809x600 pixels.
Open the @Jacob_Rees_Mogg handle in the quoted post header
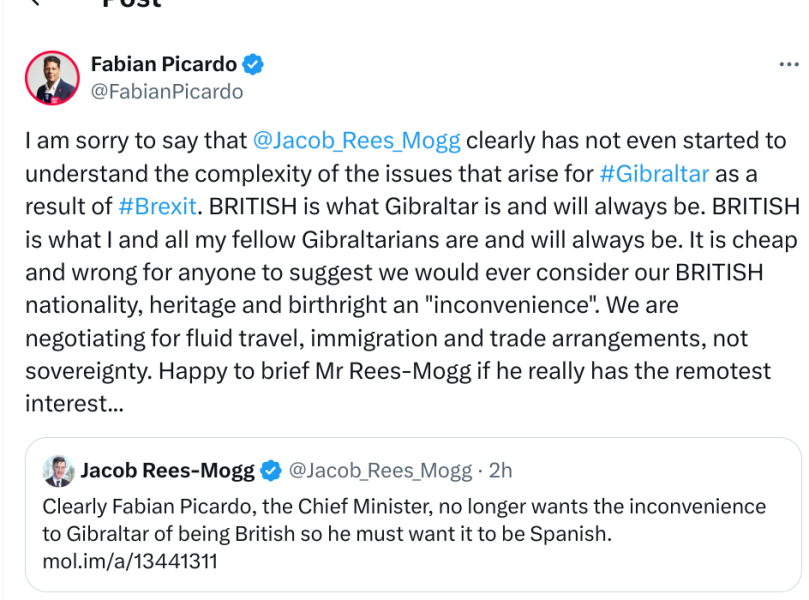[379, 470]
